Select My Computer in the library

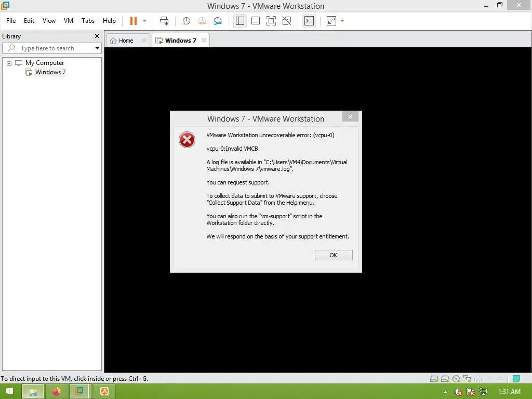coord(45,63)
